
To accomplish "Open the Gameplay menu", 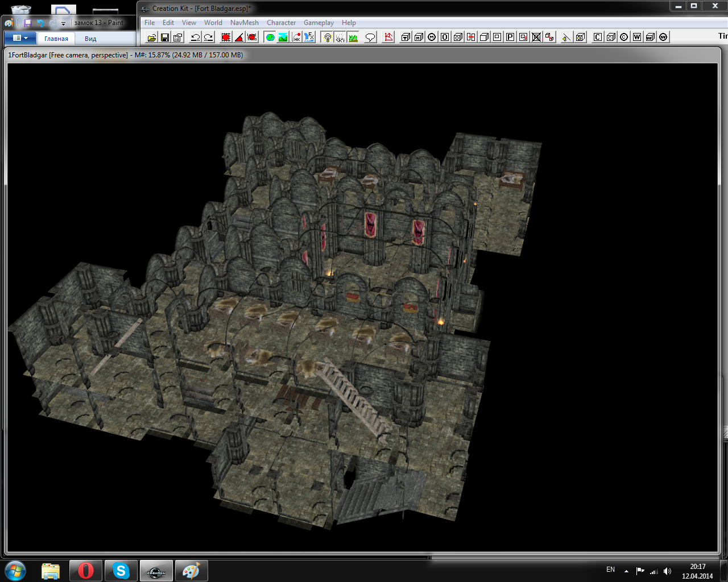I will pyautogui.click(x=318, y=23).
